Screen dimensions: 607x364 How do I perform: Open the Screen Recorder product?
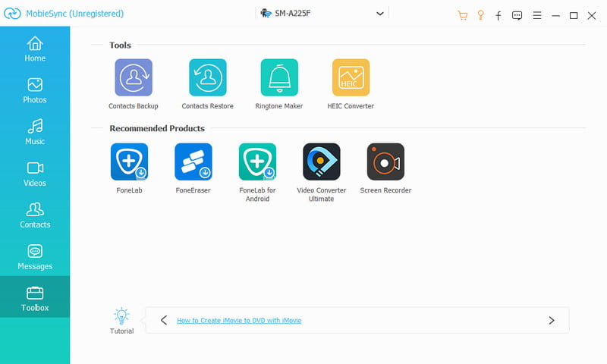tap(385, 162)
